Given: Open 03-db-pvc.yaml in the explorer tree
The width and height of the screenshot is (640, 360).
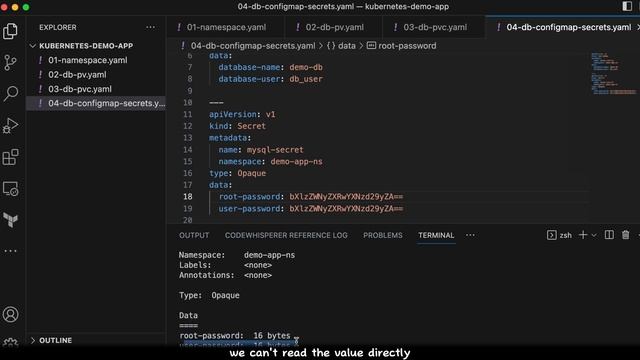Looking at the screenshot, I should (96, 89).
